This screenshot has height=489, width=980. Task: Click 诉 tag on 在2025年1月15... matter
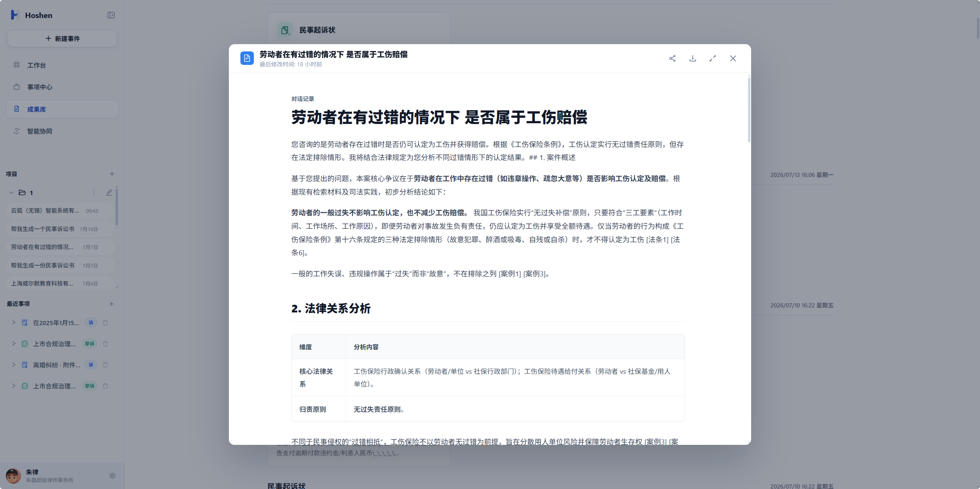point(91,323)
